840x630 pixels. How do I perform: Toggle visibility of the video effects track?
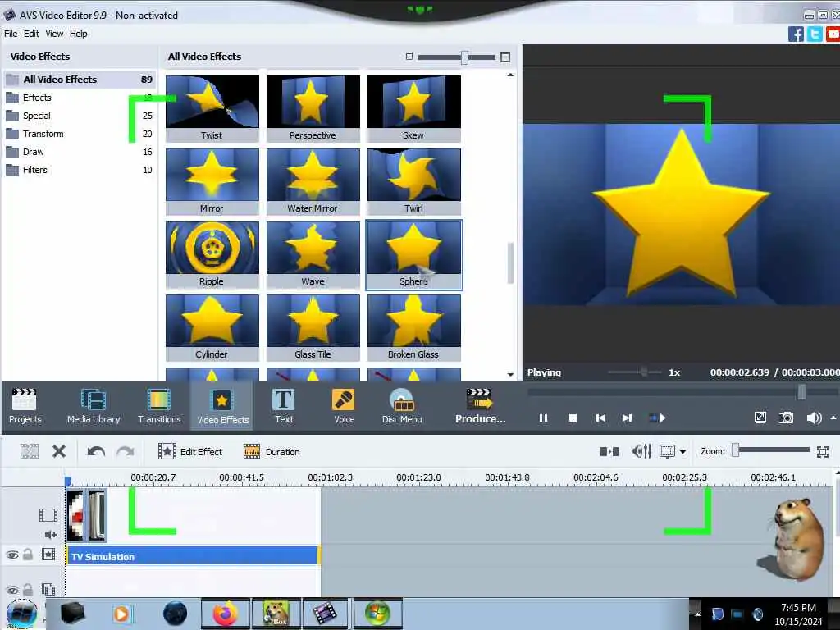[x=11, y=555]
